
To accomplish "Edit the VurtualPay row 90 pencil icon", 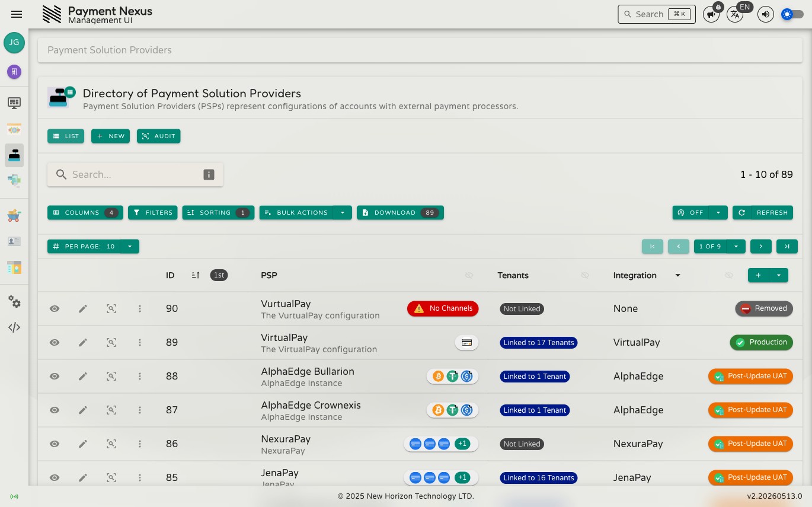I will (83, 308).
